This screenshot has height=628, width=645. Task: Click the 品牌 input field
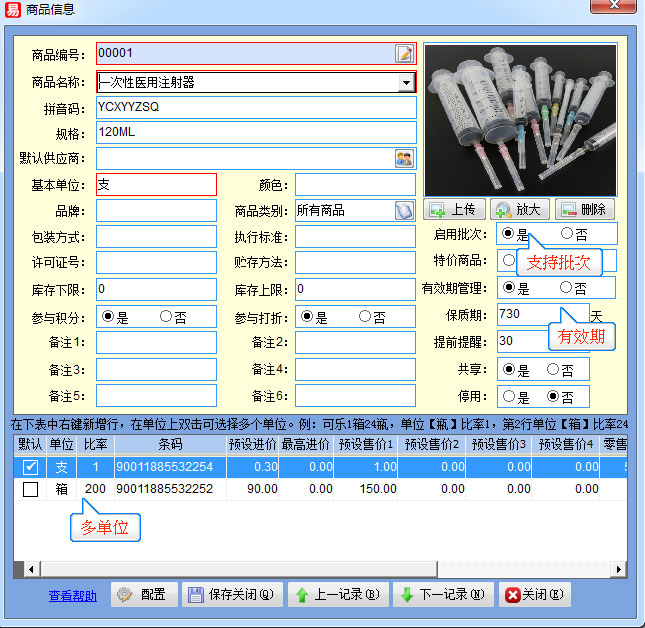coord(156,211)
